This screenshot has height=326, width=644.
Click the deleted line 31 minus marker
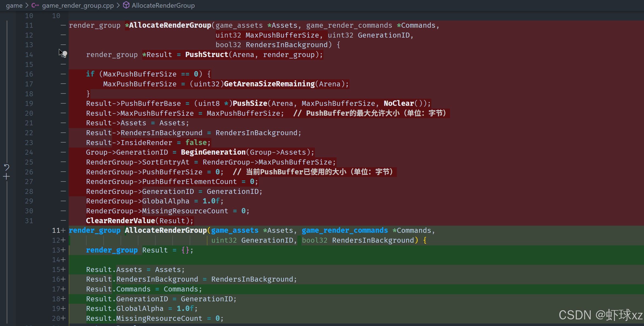pos(63,220)
